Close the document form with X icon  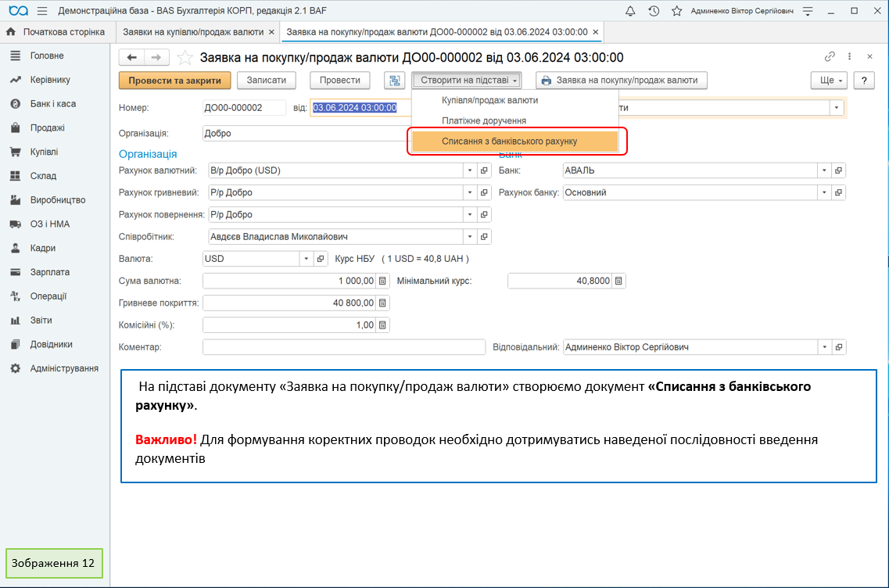[869, 56]
